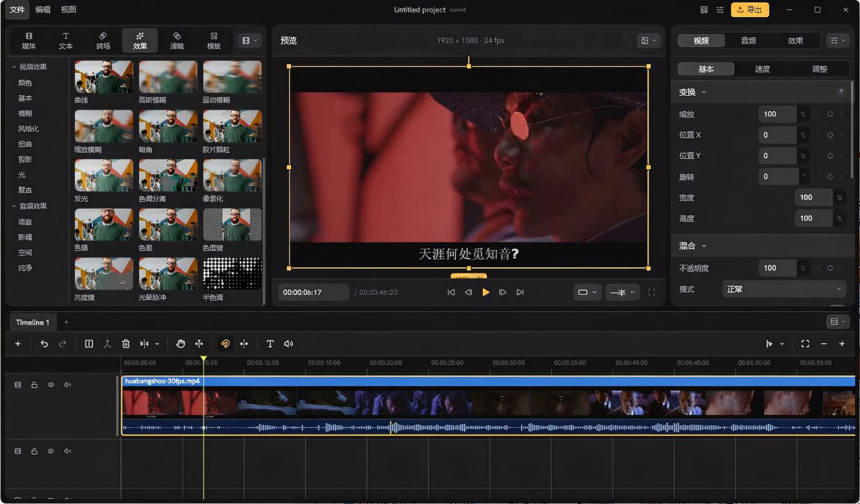Click the yellow playhead marker on timeline ruler

click(204, 359)
